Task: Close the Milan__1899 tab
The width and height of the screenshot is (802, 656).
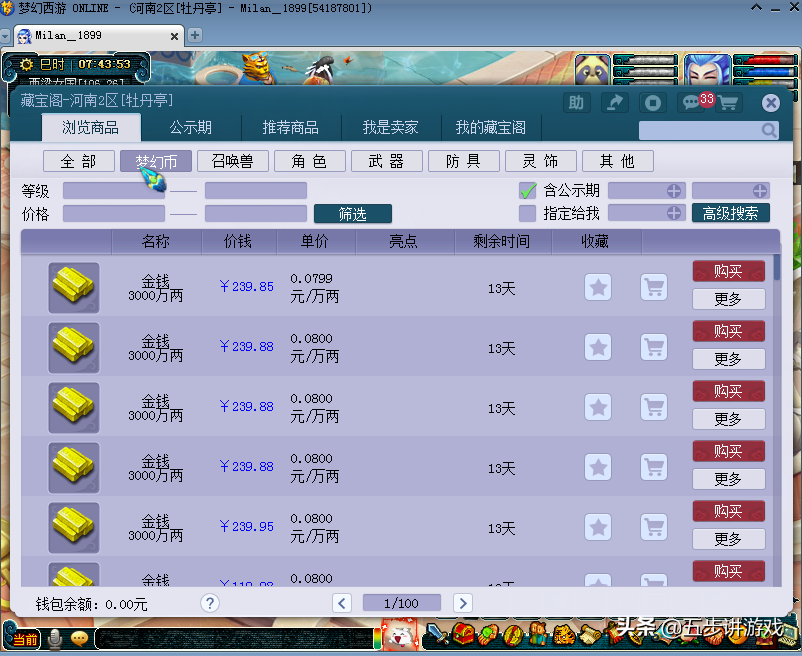Action: click(x=174, y=36)
